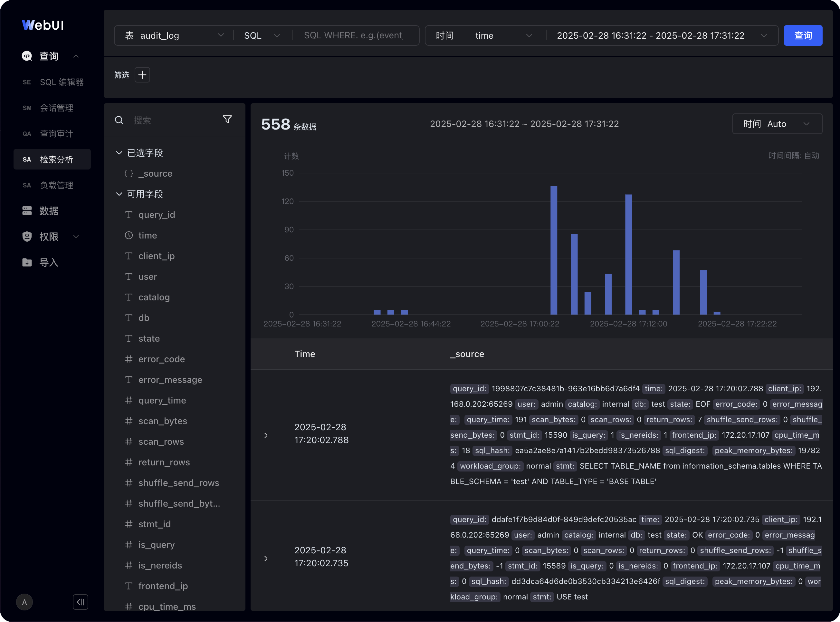Viewport: 840px width, 622px height.
Task: Click SELECT TABLE_NAME statement text
Action: click(636, 474)
